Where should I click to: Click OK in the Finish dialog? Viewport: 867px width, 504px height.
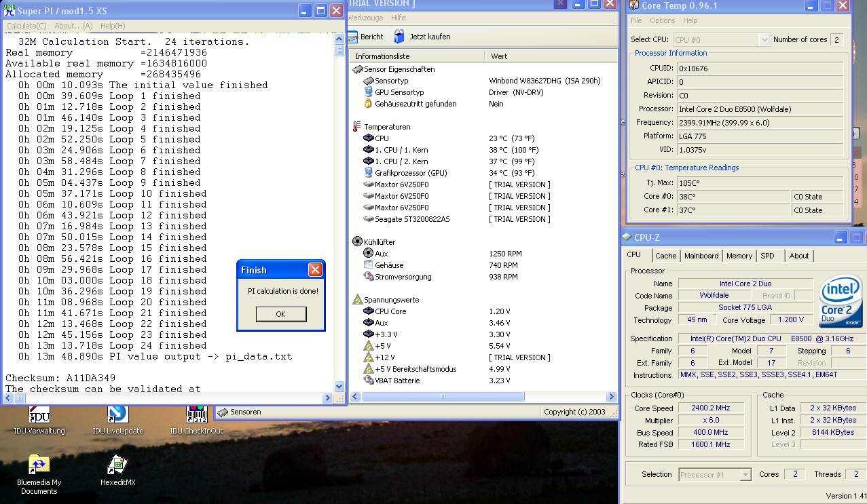pos(280,314)
